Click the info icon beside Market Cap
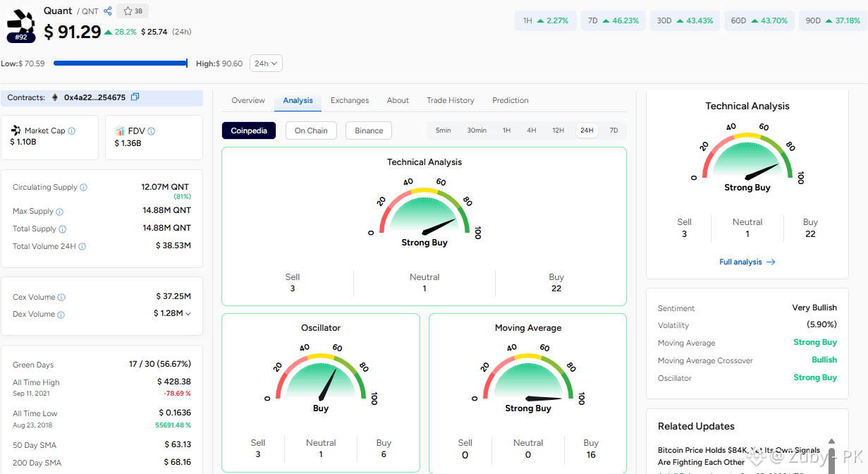This screenshot has width=868, height=474. point(71,130)
